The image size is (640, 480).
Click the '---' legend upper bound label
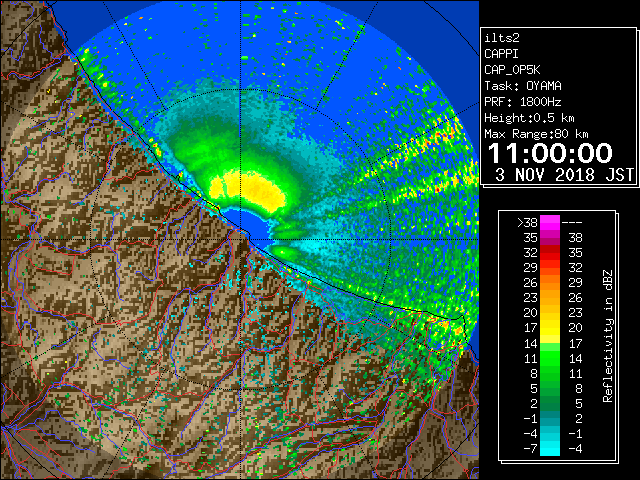point(572,222)
